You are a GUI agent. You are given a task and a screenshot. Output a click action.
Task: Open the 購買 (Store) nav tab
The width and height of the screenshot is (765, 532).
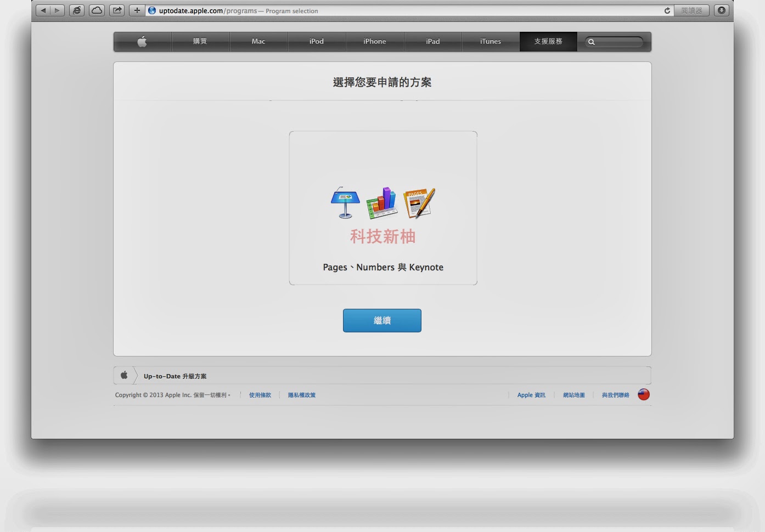pos(200,42)
